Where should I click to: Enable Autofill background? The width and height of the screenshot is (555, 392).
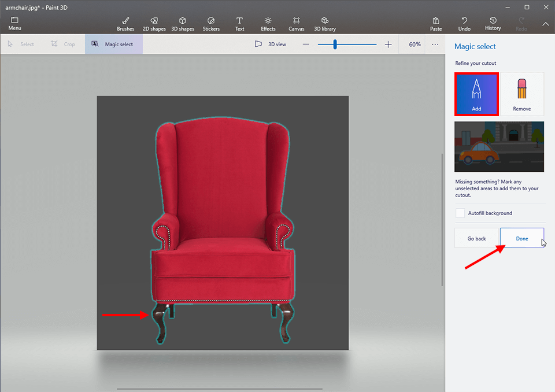(x=460, y=213)
